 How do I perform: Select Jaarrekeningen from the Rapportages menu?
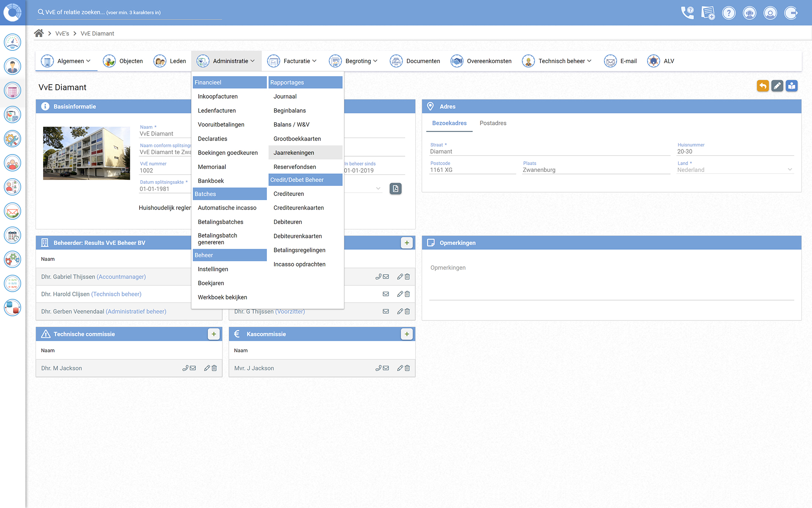pyautogui.click(x=294, y=152)
